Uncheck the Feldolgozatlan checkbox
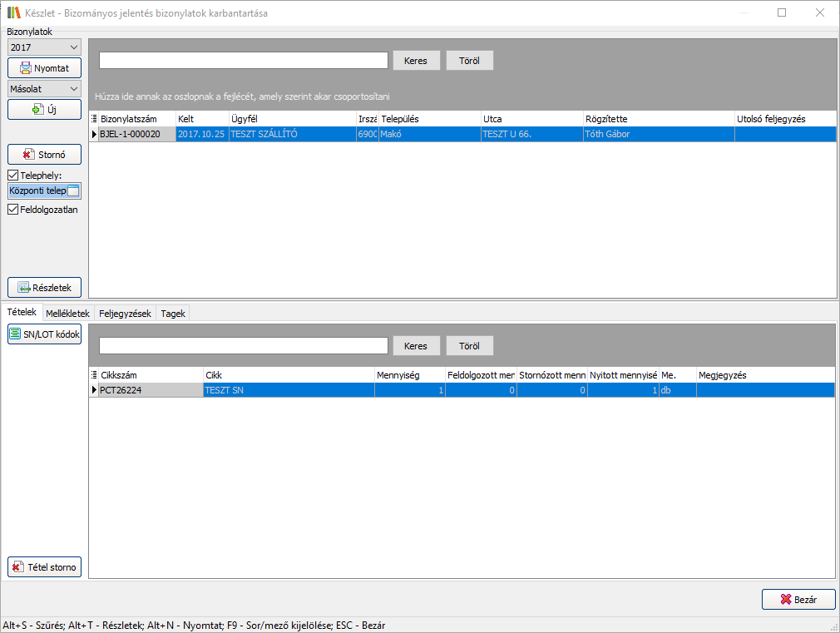This screenshot has height=633, width=840. coord(13,210)
